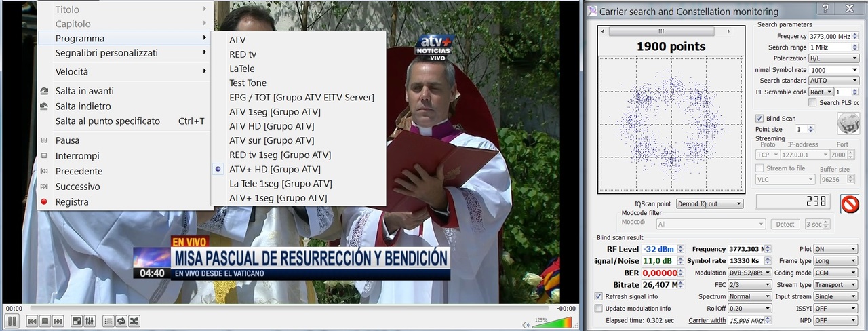868x331 pixels.
Task: Toggle VLC loop mode button
Action: [x=121, y=321]
